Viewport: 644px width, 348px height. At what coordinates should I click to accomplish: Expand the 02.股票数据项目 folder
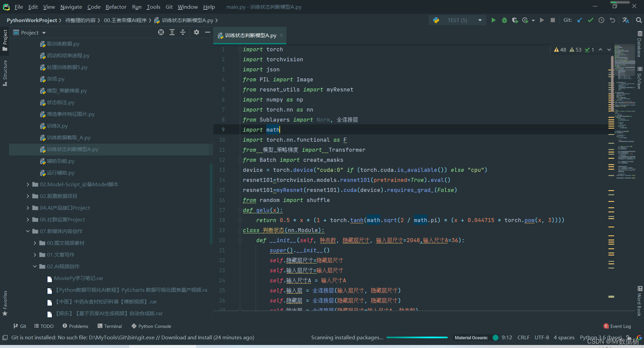[x=28, y=196]
